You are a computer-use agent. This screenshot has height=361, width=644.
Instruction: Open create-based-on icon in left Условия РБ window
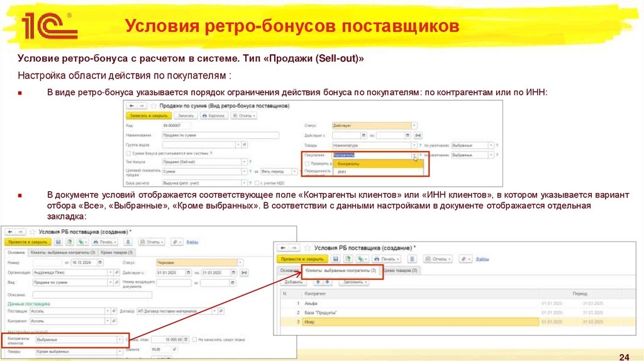click(x=82, y=242)
